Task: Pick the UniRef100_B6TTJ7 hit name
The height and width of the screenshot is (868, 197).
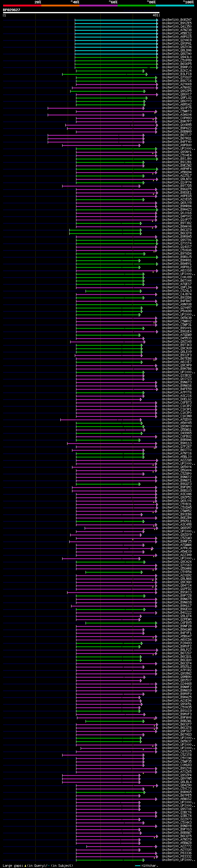Action: point(177,135)
